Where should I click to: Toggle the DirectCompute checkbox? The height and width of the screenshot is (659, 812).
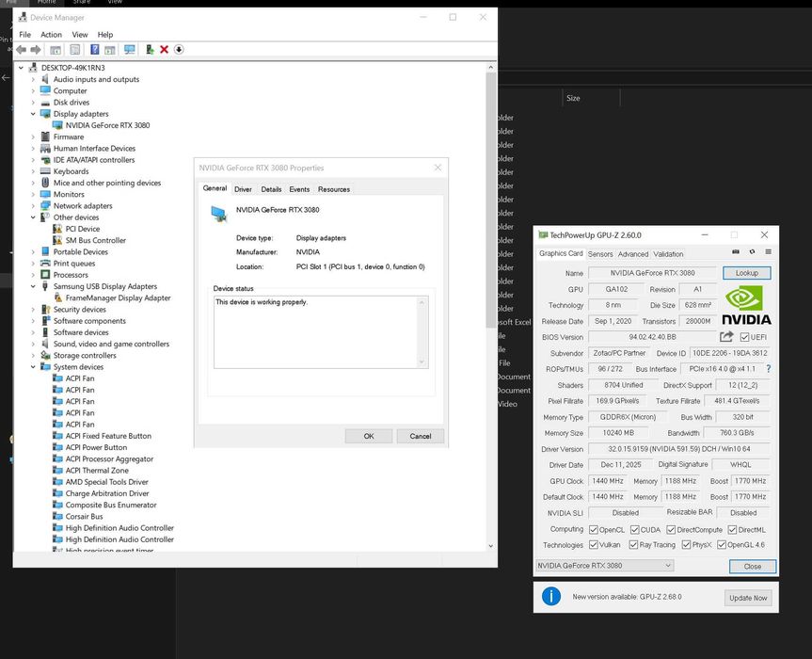tap(671, 529)
